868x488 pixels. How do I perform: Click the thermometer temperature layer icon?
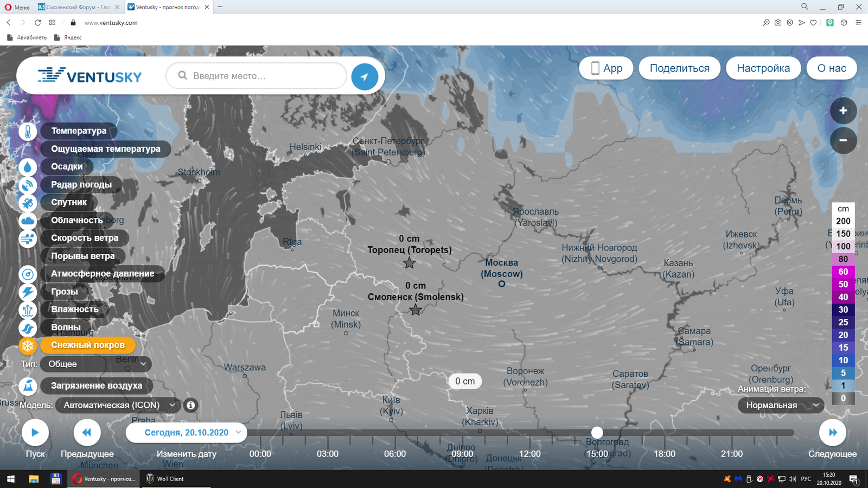tap(28, 131)
